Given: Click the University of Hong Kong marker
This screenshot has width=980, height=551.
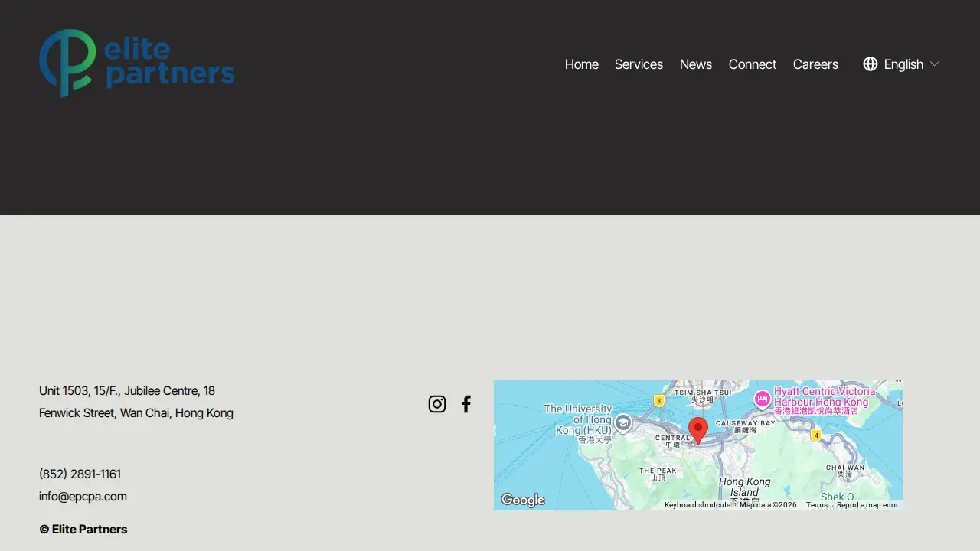Looking at the screenshot, I should (623, 423).
